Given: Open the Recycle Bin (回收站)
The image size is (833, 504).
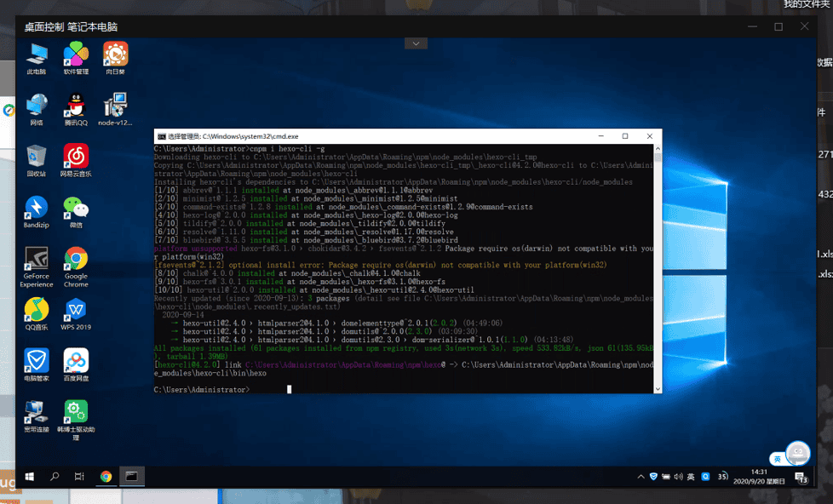Looking at the screenshot, I should [36, 157].
